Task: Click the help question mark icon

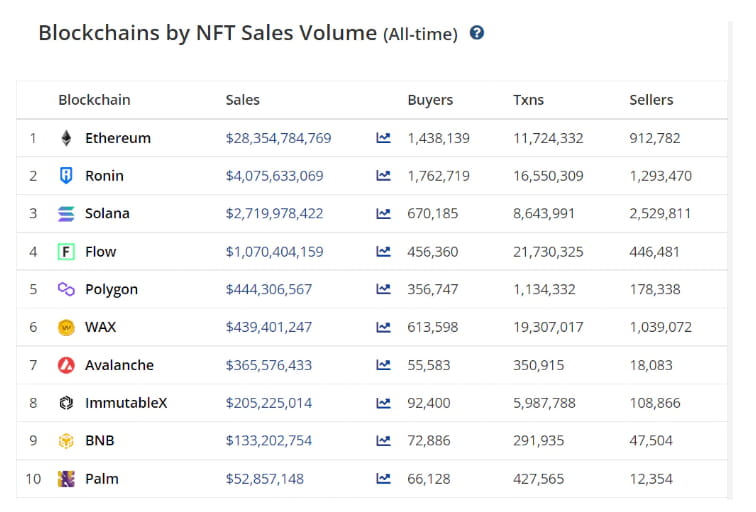Action: (x=477, y=33)
